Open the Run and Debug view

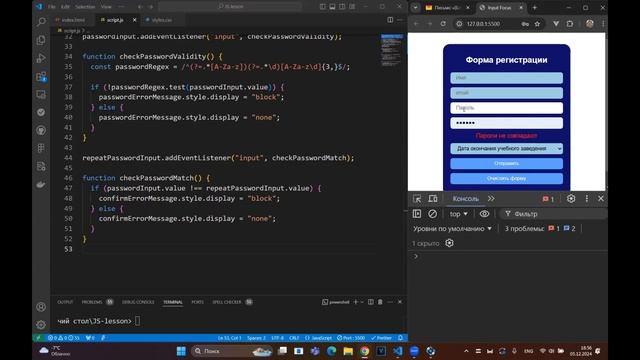tap(41, 58)
